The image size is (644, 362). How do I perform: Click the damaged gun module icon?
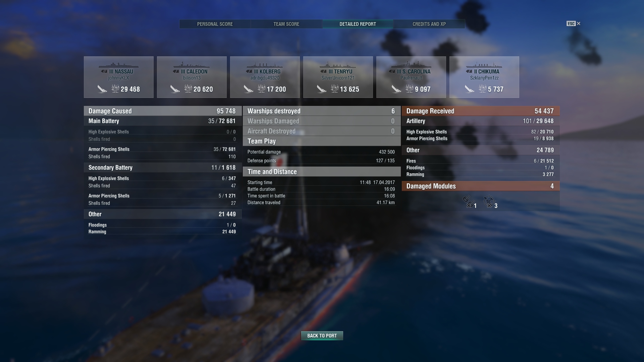click(468, 202)
